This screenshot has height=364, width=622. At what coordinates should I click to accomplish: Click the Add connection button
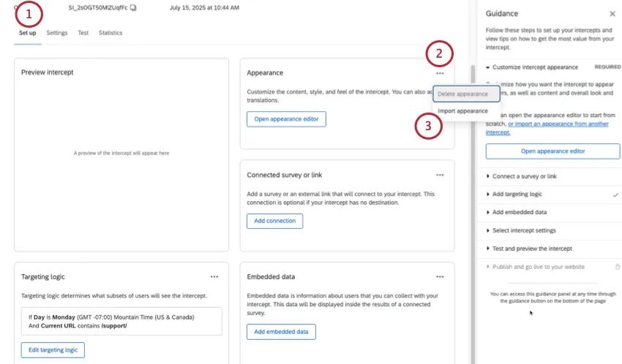tap(274, 221)
